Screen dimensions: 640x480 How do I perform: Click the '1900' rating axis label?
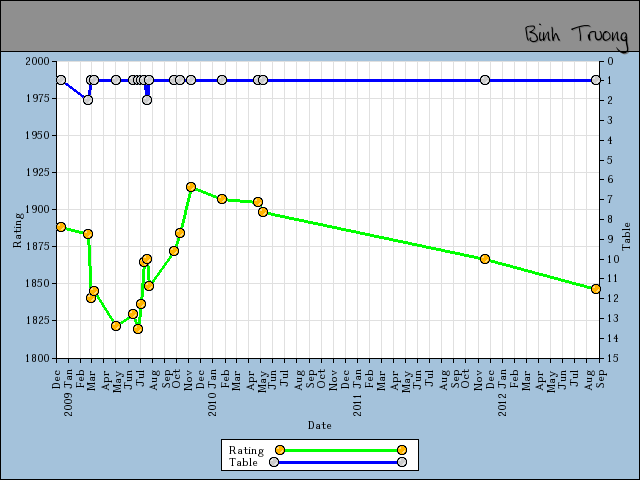coord(37,209)
